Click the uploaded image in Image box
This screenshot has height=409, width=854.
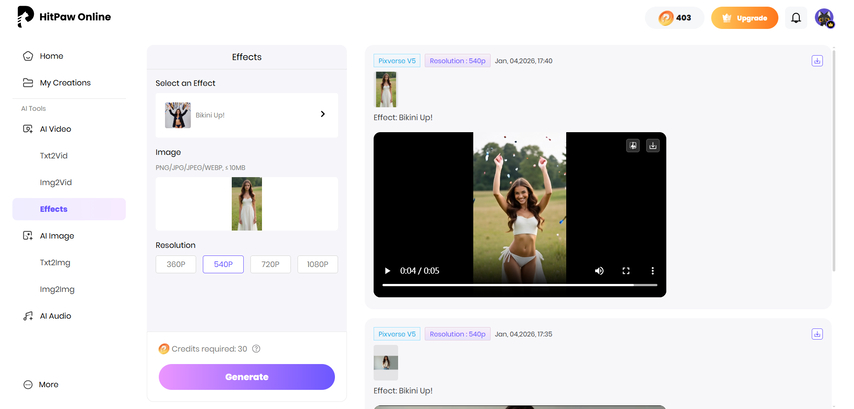pyautogui.click(x=247, y=204)
